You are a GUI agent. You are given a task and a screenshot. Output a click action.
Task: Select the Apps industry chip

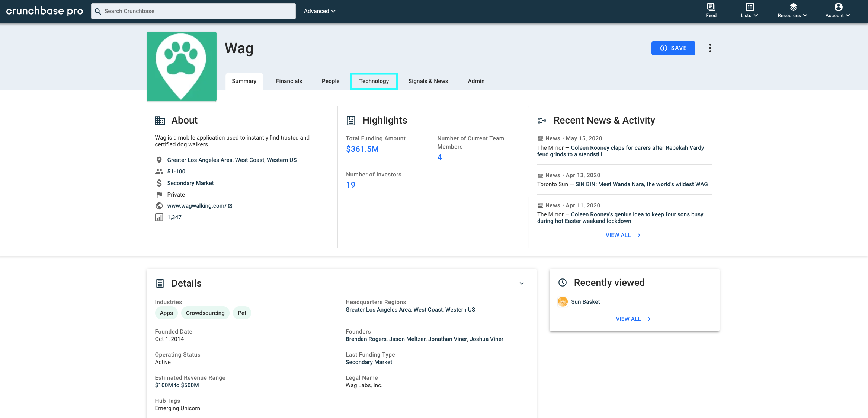click(166, 313)
